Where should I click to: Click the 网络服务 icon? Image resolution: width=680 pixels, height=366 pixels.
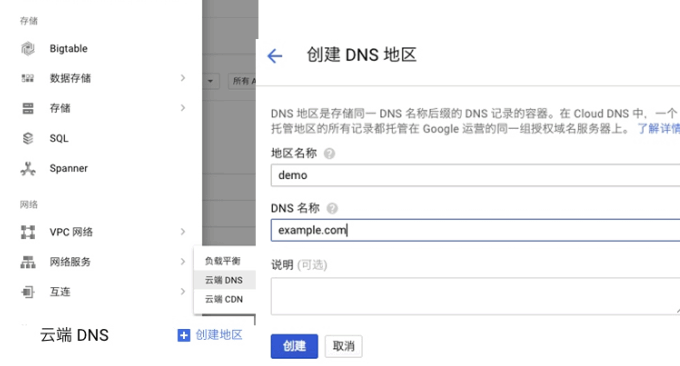tap(28, 262)
